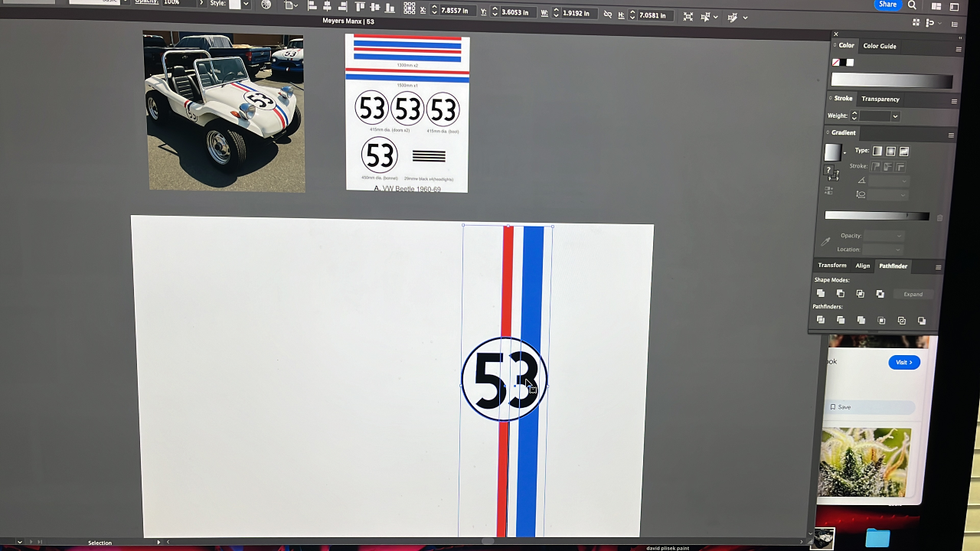Switch to the Align tab

coord(863,266)
